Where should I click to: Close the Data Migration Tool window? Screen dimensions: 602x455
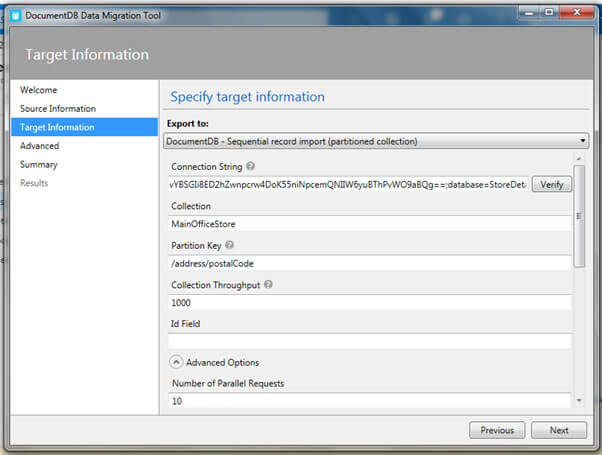pyautogui.click(x=577, y=13)
